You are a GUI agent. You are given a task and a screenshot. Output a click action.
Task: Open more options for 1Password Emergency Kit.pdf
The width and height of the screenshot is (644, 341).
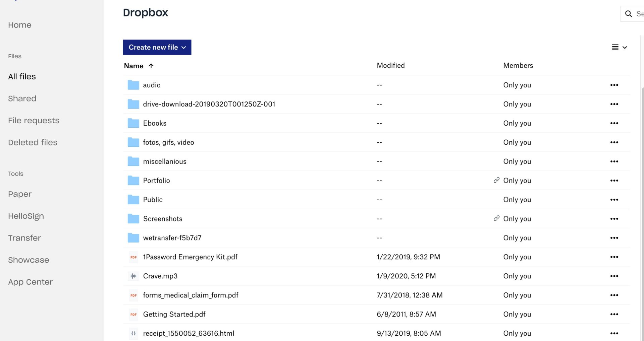pos(614,257)
